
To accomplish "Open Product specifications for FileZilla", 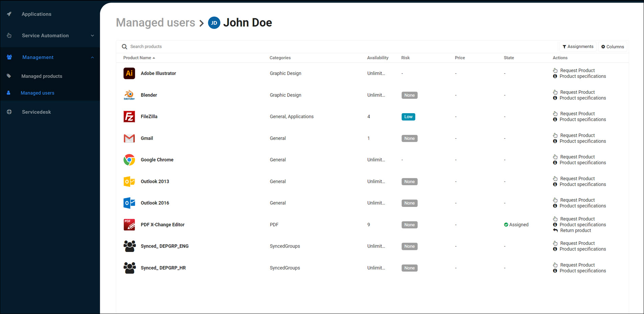I will point(583,120).
